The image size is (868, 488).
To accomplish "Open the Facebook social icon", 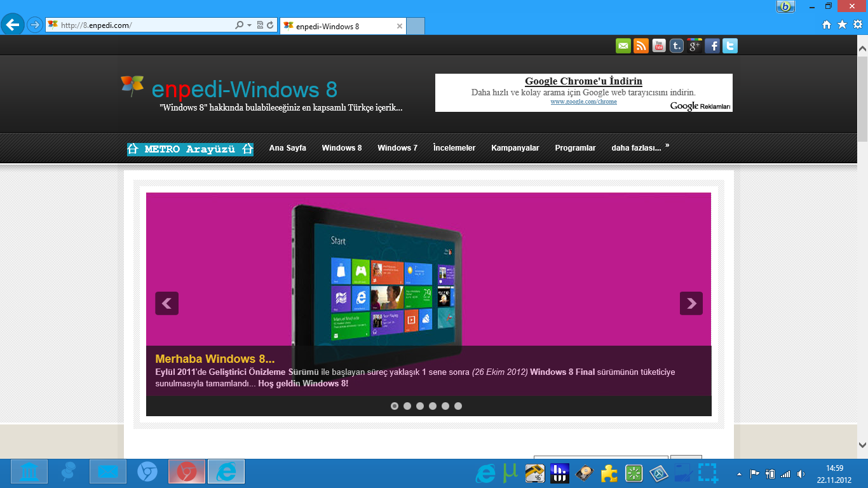I will coord(712,46).
